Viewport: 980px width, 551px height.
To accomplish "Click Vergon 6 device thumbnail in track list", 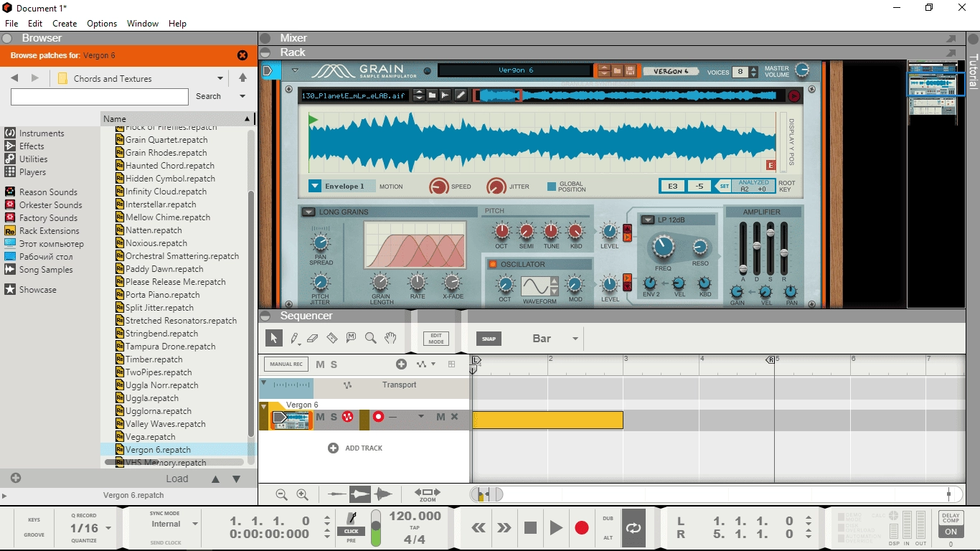I will point(291,420).
